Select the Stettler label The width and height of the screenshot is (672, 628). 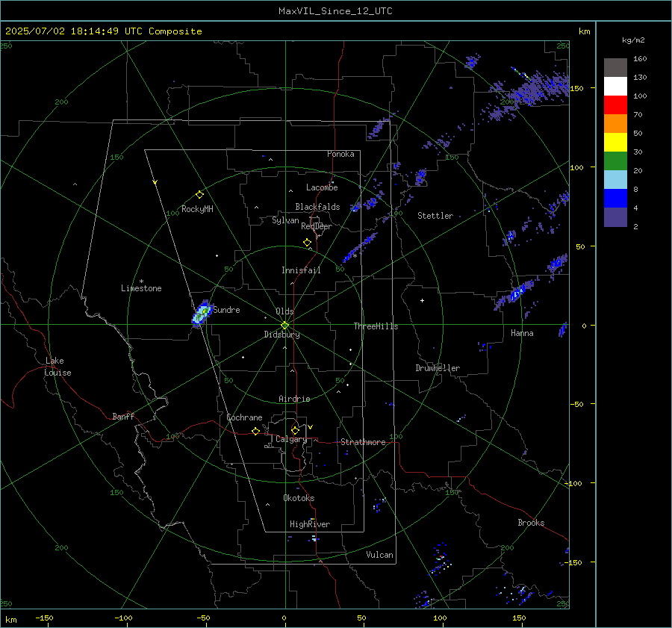(435, 216)
